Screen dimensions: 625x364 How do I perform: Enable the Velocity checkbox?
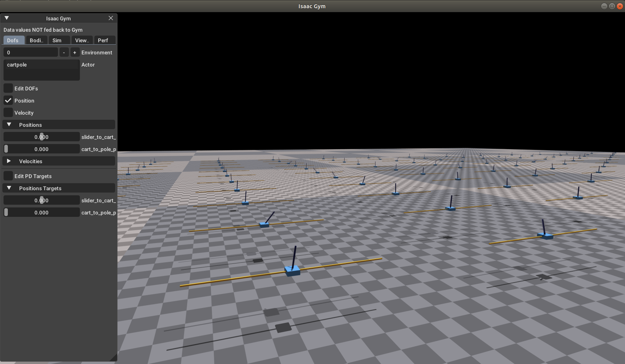pos(8,112)
